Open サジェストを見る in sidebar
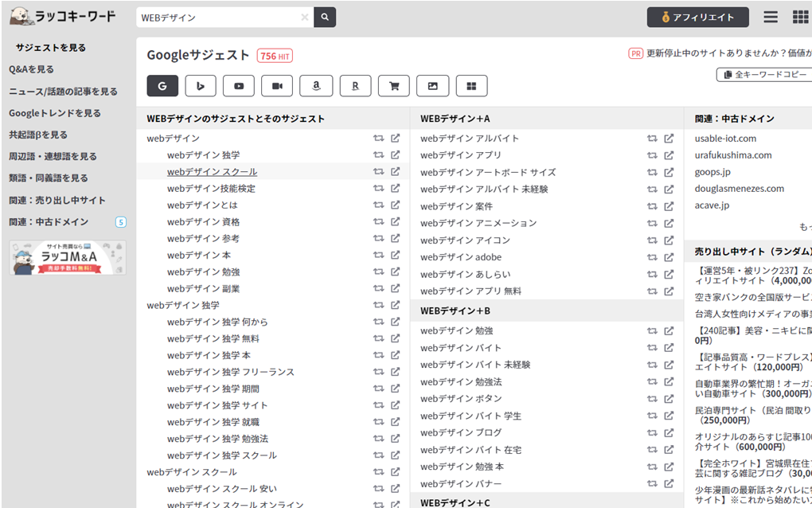Image resolution: width=812 pixels, height=508 pixels. pyautogui.click(x=51, y=48)
